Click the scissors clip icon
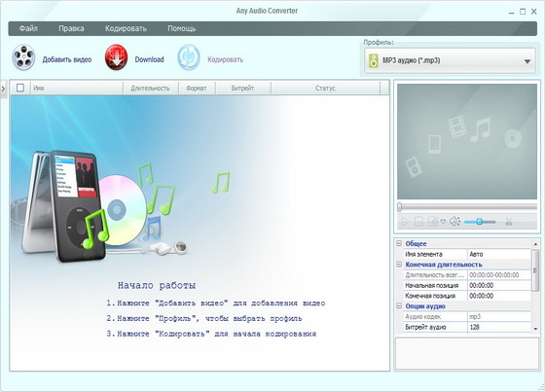The width and height of the screenshot is (545, 392). pos(508,222)
